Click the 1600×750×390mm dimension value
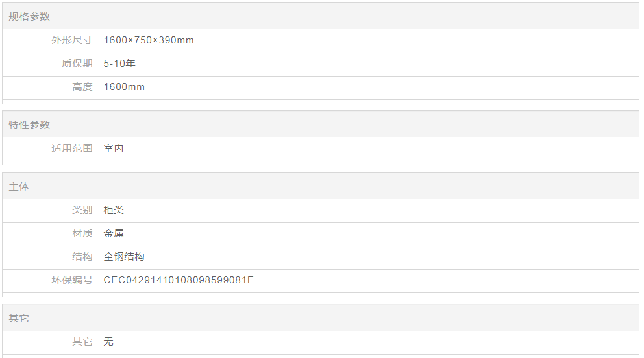This screenshot has width=644, height=358. pyautogui.click(x=149, y=40)
